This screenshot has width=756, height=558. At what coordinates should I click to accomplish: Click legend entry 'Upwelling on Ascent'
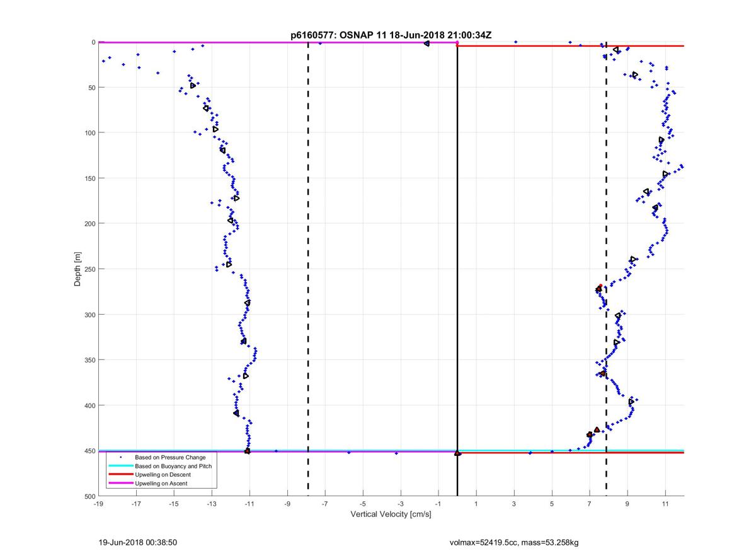pos(161,483)
